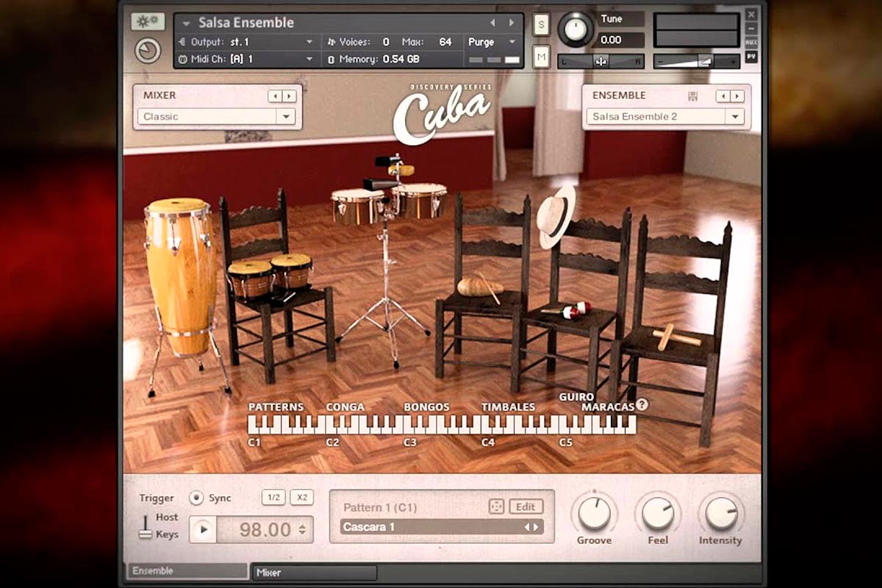This screenshot has width=882, height=588.
Task: Click the X2 double-tempo button
Action: 301,498
